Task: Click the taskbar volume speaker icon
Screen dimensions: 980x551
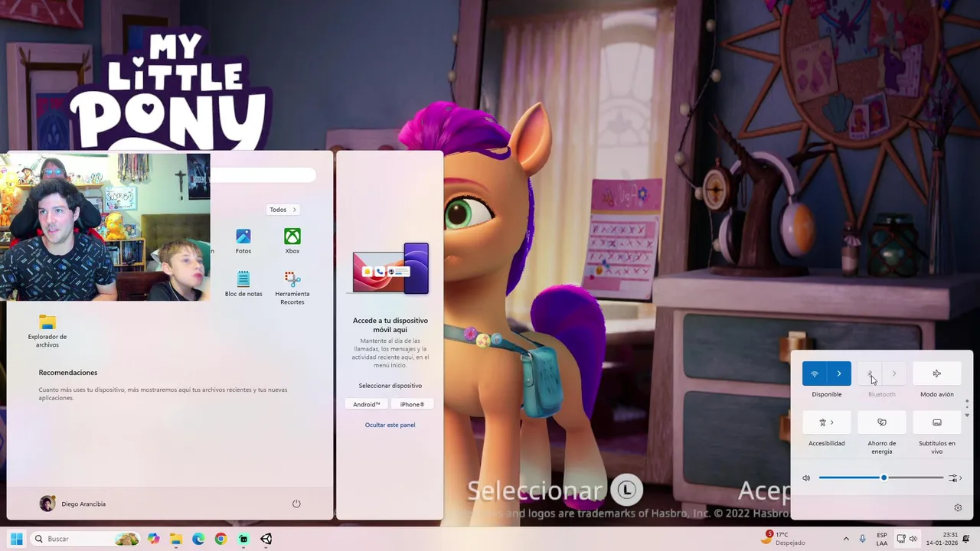Action: 913,539
